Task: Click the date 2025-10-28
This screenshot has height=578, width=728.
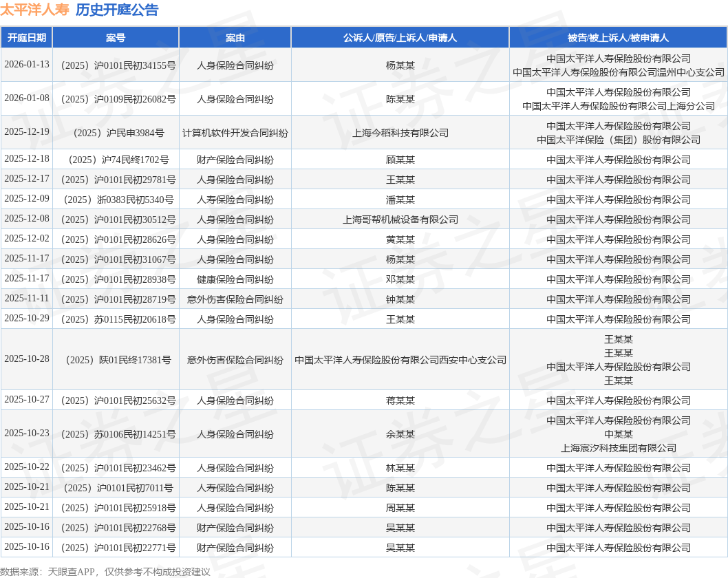Action: pyautogui.click(x=26, y=359)
